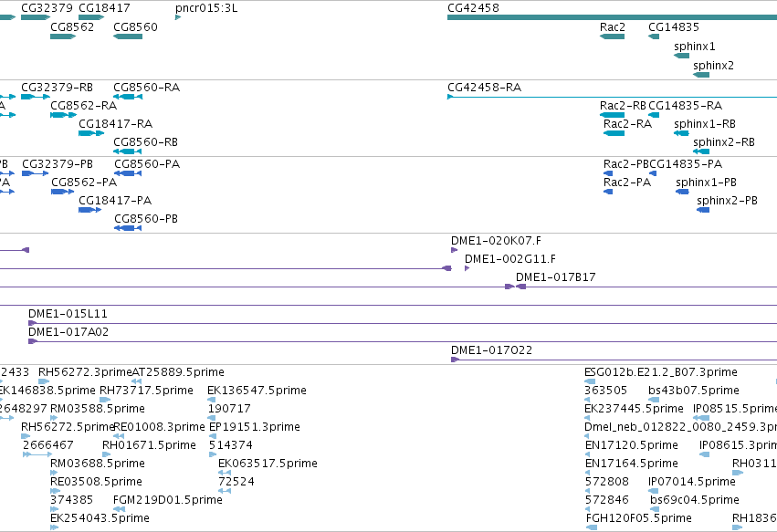This screenshot has height=532, width=777.
Task: Click the DME1-017O22 clone label
Action: point(491,350)
